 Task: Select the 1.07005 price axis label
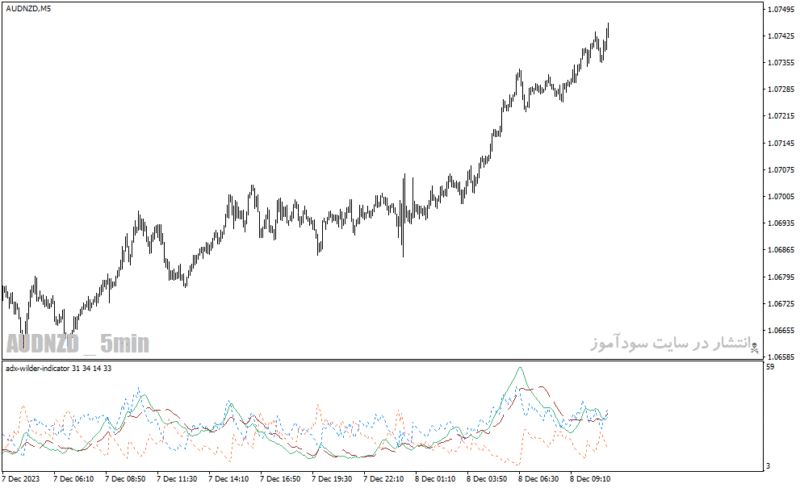click(781, 197)
